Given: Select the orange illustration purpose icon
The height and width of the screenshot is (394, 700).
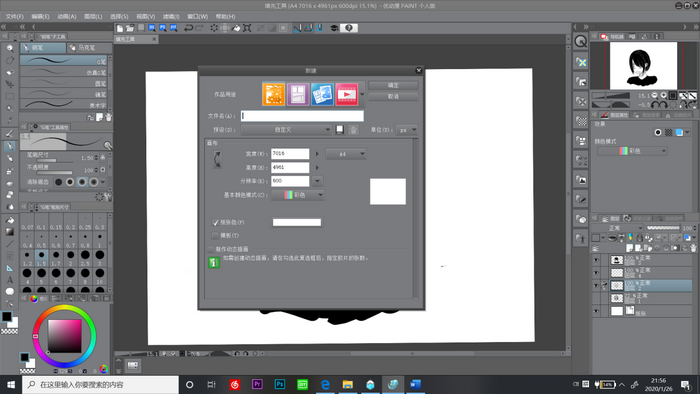Looking at the screenshot, I should (273, 94).
